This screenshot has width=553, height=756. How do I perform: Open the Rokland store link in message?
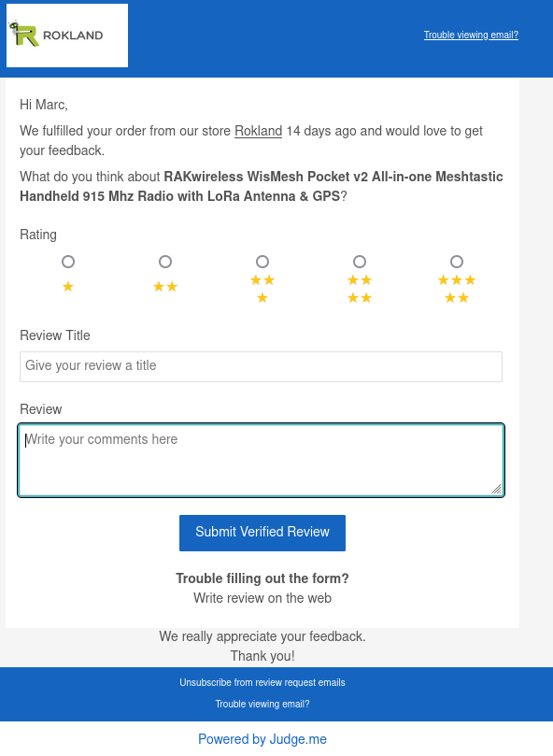(259, 131)
